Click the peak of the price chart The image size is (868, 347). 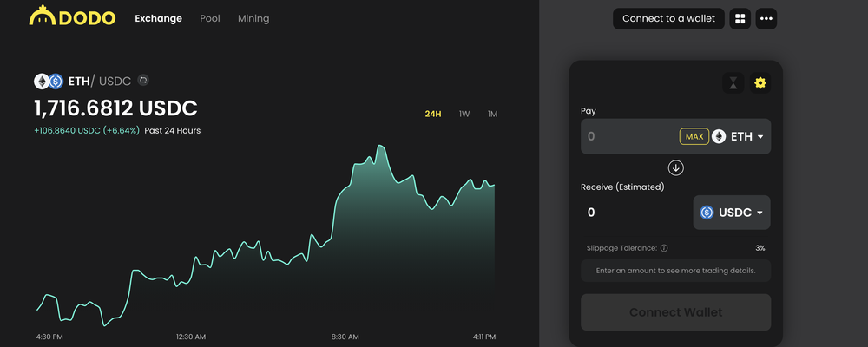[380, 146]
